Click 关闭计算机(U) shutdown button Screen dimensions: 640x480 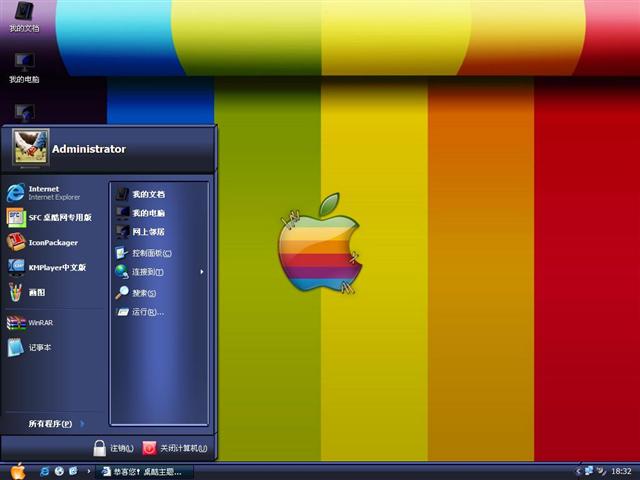(175, 448)
